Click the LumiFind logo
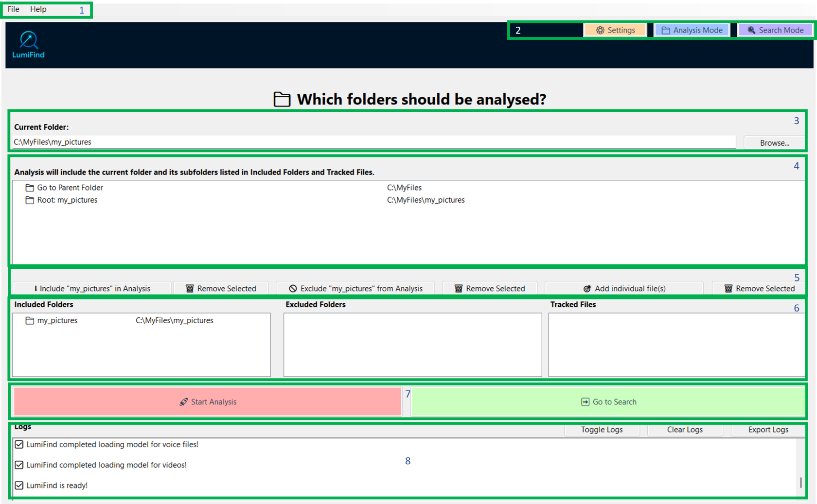Image resolution: width=817 pixels, height=504 pixels. point(28,45)
